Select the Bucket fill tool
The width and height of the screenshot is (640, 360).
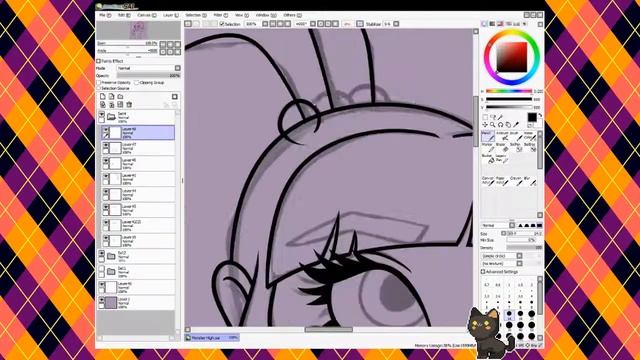pos(488,158)
